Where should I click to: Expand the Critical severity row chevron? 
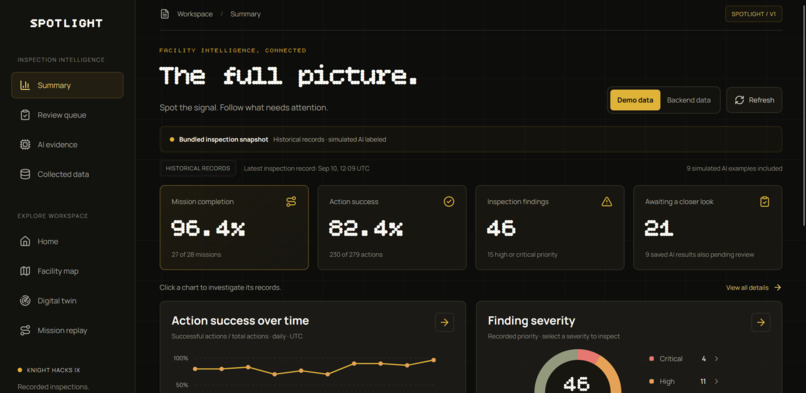pos(717,359)
